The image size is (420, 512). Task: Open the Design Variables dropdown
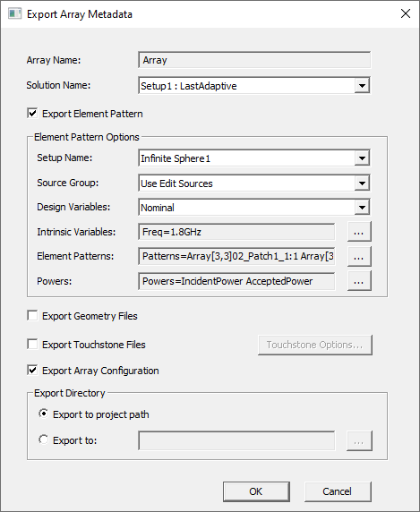pyautogui.click(x=362, y=208)
